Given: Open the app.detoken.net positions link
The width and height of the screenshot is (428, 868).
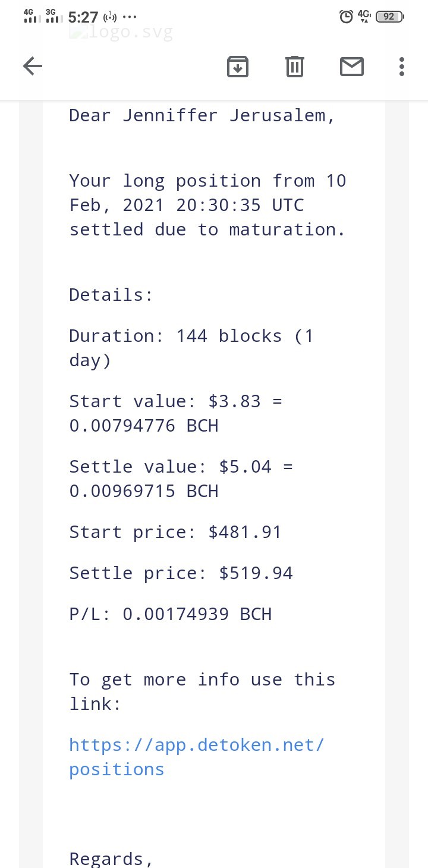Looking at the screenshot, I should (197, 757).
